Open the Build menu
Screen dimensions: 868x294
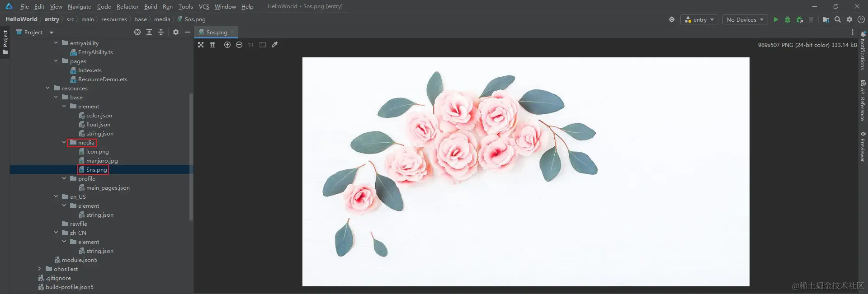coord(151,6)
